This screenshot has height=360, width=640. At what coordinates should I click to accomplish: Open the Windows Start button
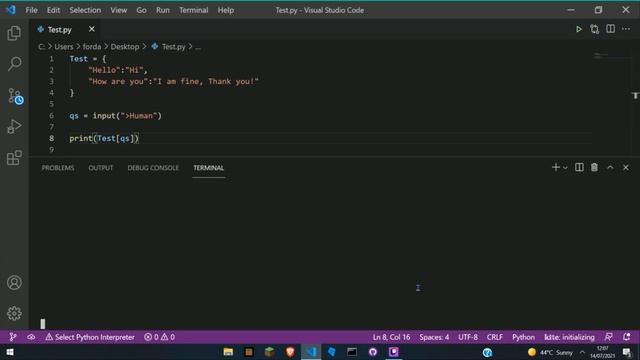(10, 352)
